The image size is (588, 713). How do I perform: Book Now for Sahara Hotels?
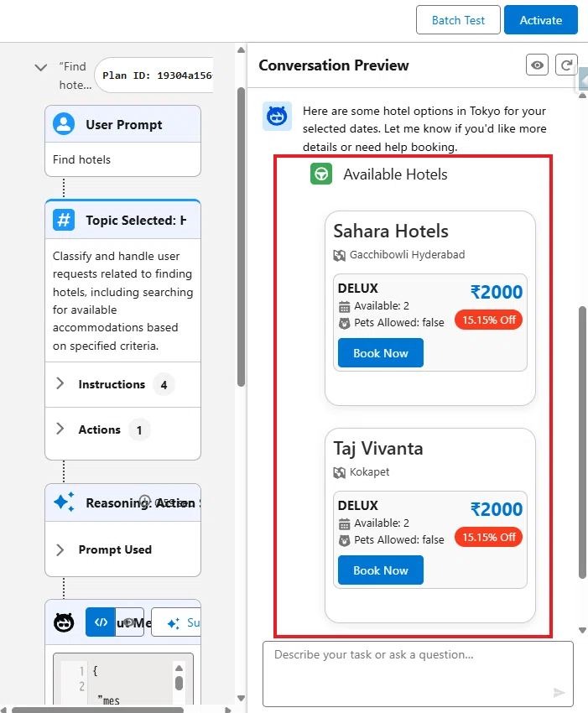381,353
